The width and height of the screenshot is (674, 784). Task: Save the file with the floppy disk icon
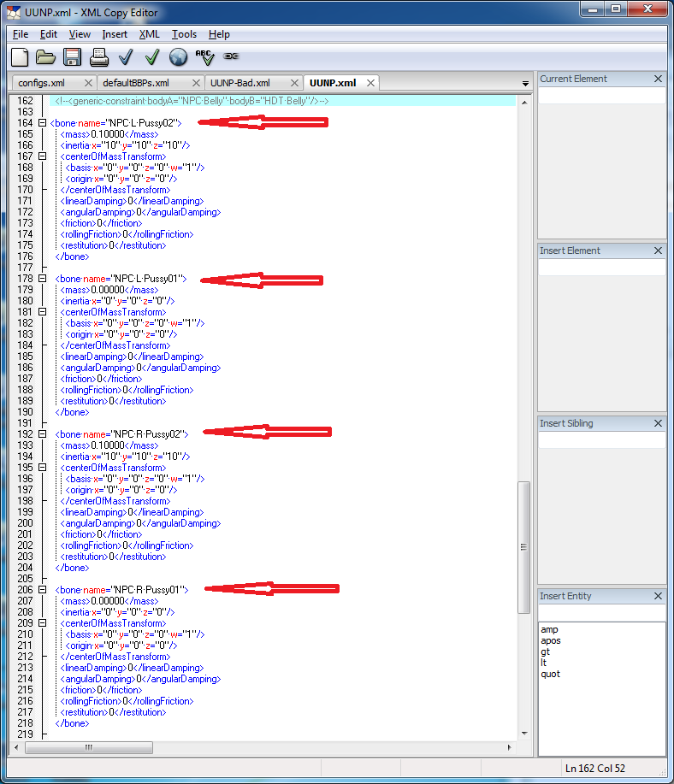tap(72, 57)
